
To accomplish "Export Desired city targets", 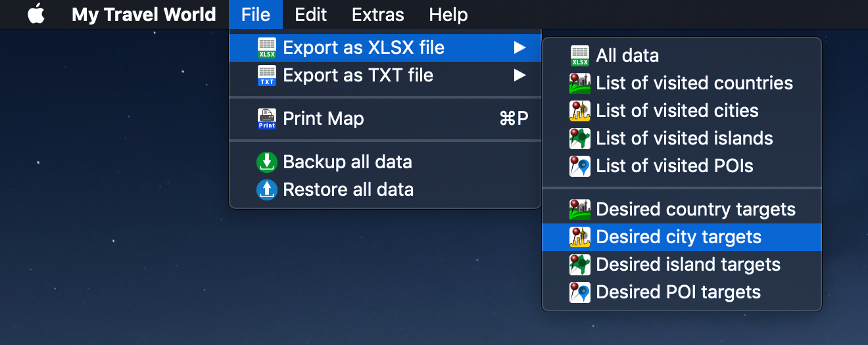I will 682,237.
